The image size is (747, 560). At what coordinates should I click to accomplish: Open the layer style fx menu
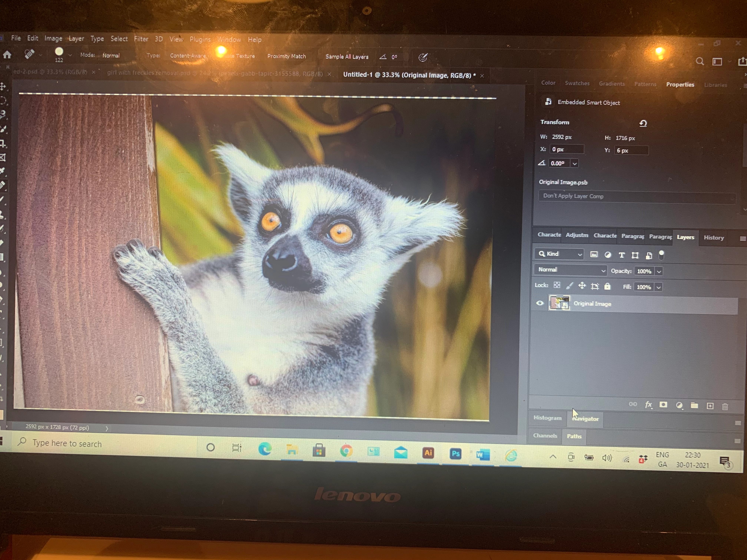point(648,405)
